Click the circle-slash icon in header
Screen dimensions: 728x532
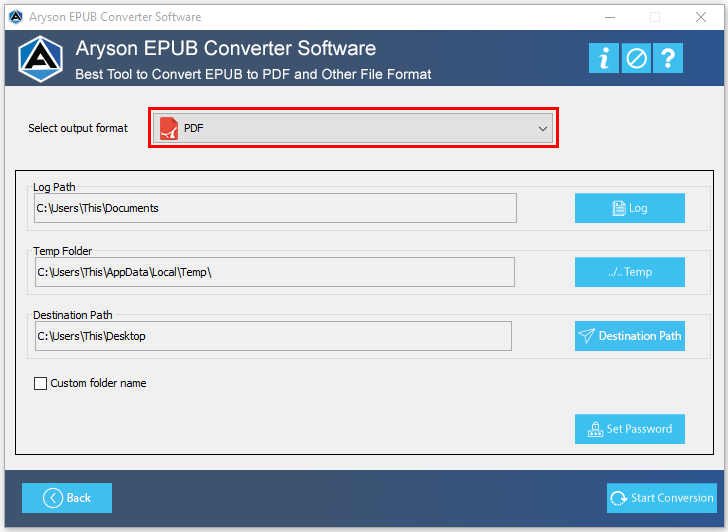tap(636, 58)
